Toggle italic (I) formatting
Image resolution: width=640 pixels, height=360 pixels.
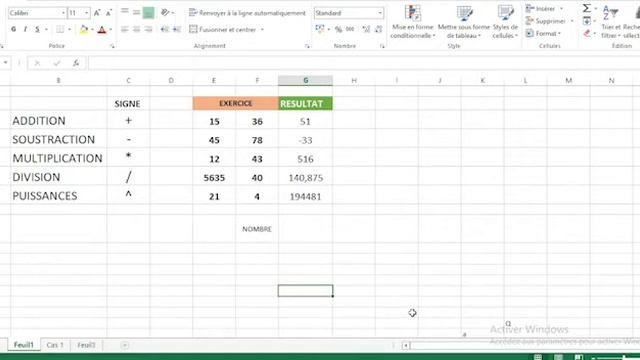[25, 29]
